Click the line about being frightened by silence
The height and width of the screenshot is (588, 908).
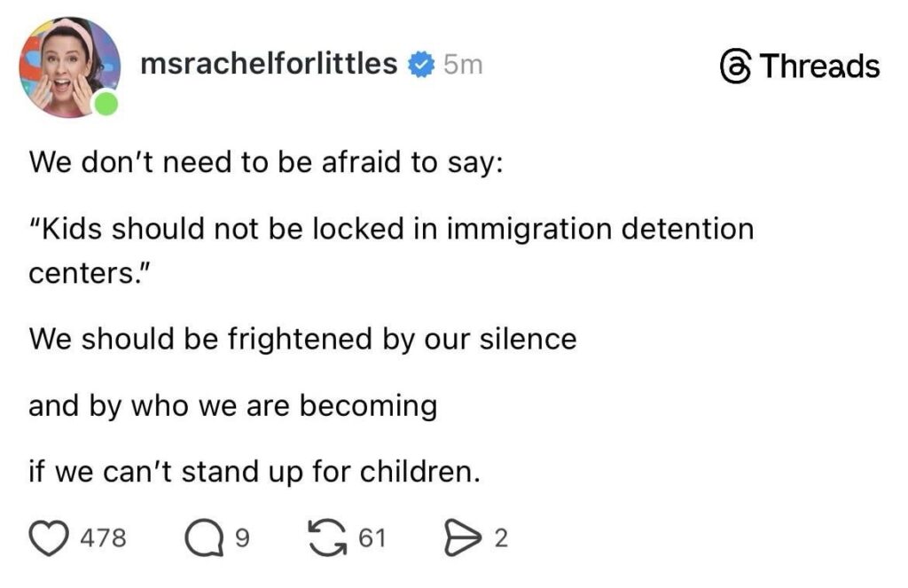(303, 338)
